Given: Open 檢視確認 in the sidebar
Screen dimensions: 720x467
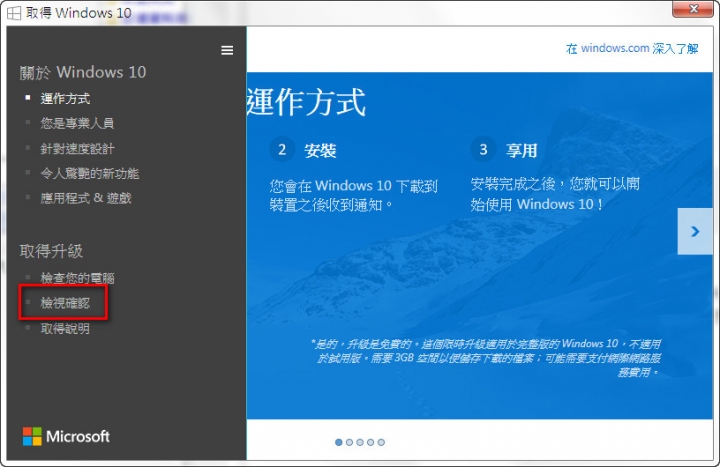Looking at the screenshot, I should coord(65,303).
